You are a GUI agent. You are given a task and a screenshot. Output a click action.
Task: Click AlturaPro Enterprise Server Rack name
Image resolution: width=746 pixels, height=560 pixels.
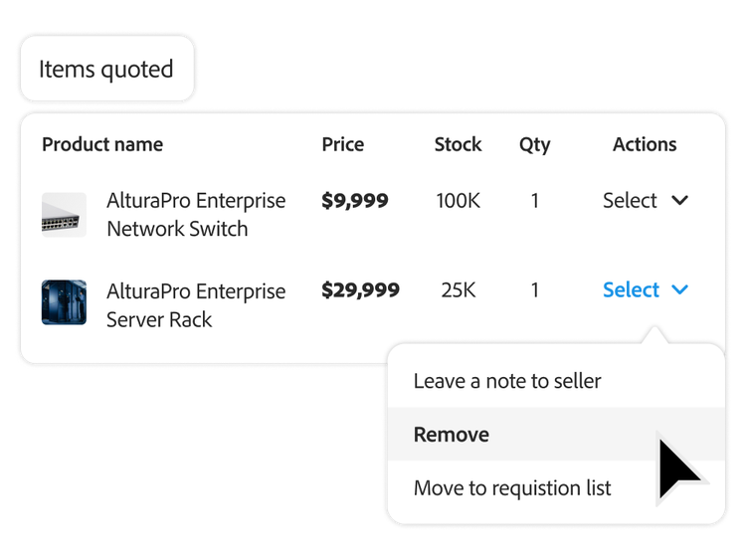(x=196, y=305)
